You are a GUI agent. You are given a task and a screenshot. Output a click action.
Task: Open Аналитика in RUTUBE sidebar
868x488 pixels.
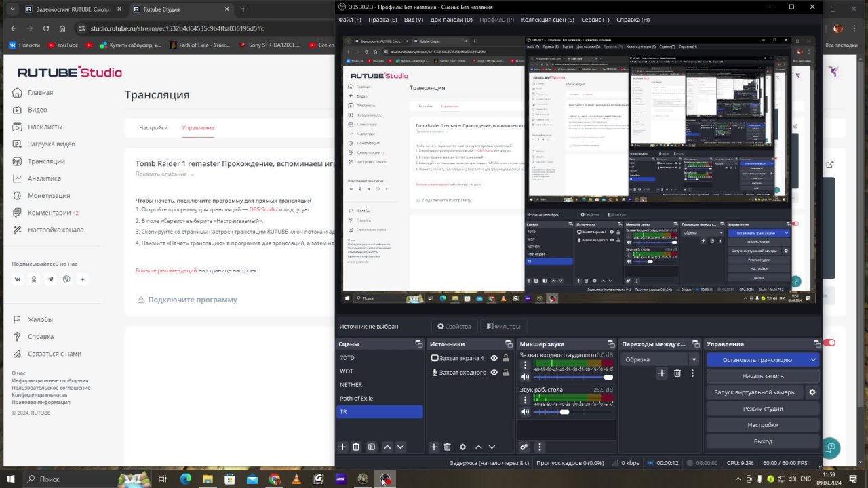coord(44,178)
